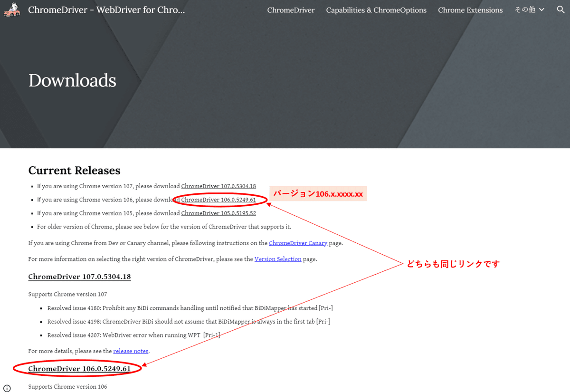Image resolution: width=570 pixels, height=392 pixels.
Task: Click the text 'Supports Chrome version 106'
Action: point(67,387)
